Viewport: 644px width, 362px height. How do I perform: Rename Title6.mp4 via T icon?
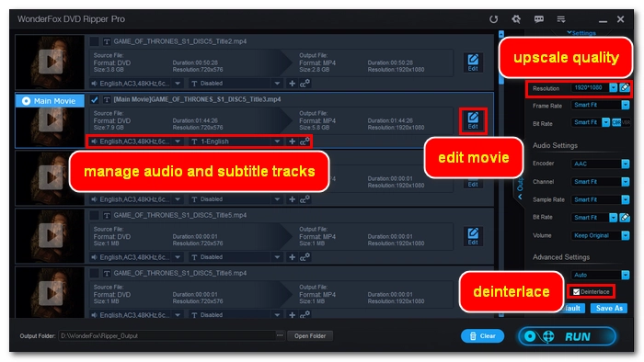coord(107,273)
